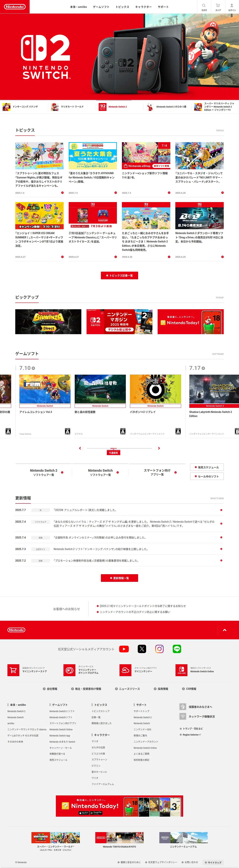The height and width of the screenshot is (868, 239).
Task: Click the Nintendo Switch 2 のひみつ展 icon
Action: tap(150, 107)
